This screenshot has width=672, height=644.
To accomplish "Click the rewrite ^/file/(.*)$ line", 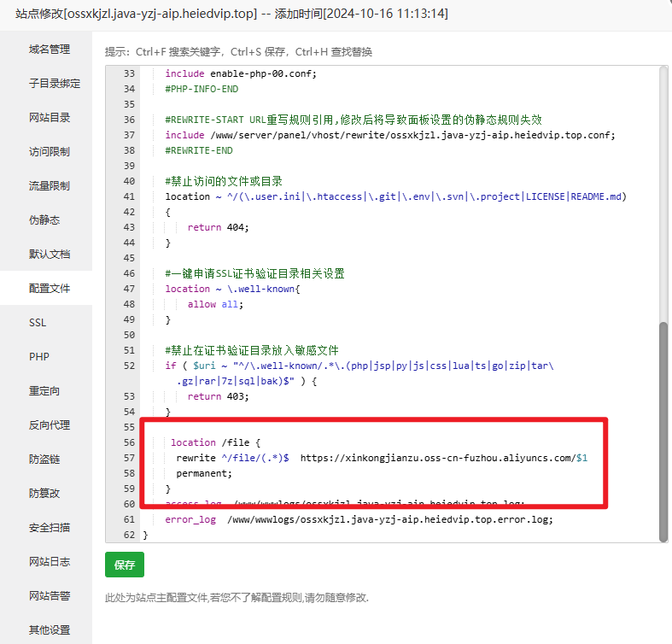I will pyautogui.click(x=382, y=458).
